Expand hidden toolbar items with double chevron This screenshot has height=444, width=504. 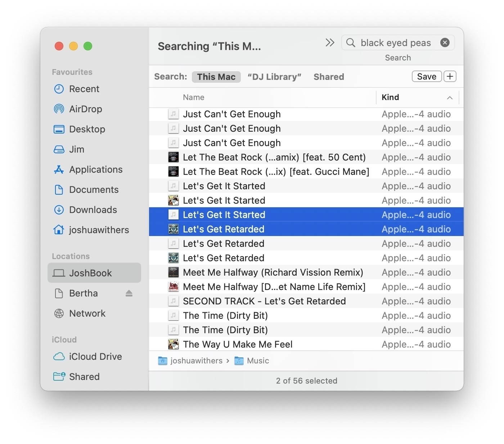(329, 43)
